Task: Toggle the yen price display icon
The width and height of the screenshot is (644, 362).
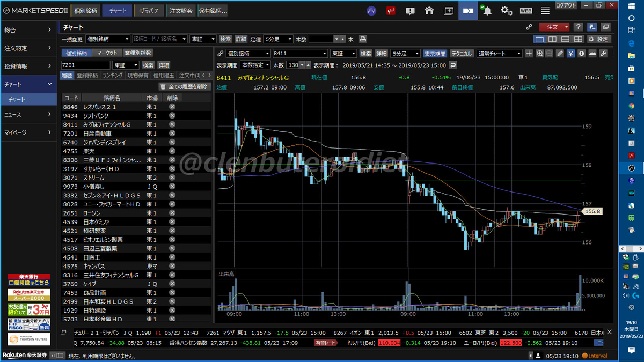Action: click(570, 53)
